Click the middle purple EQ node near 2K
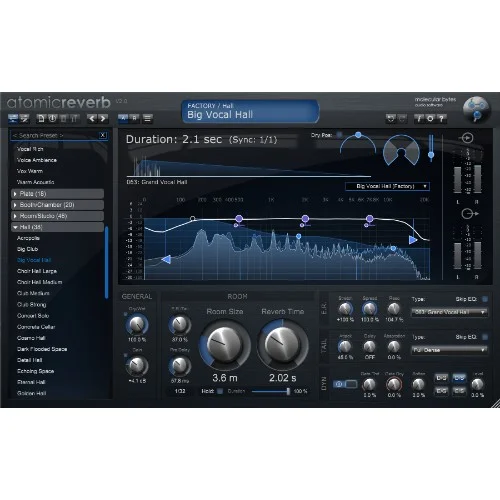500x500 pixels. pos(305,219)
